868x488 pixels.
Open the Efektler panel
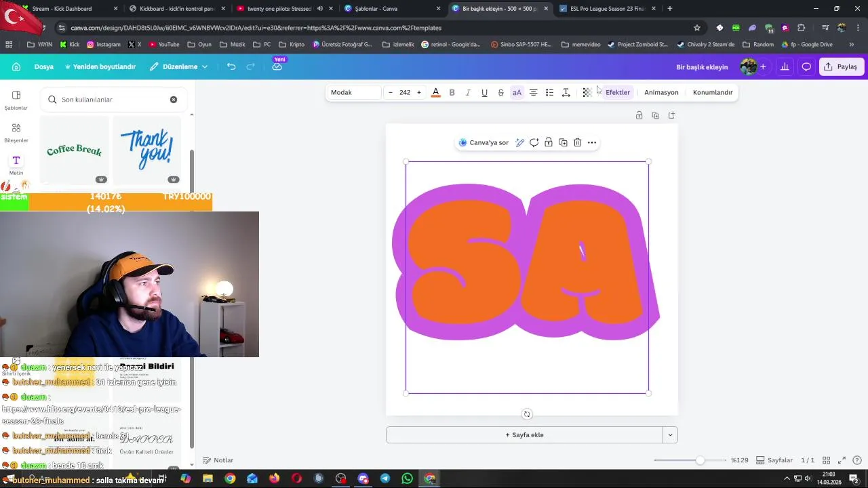click(618, 92)
